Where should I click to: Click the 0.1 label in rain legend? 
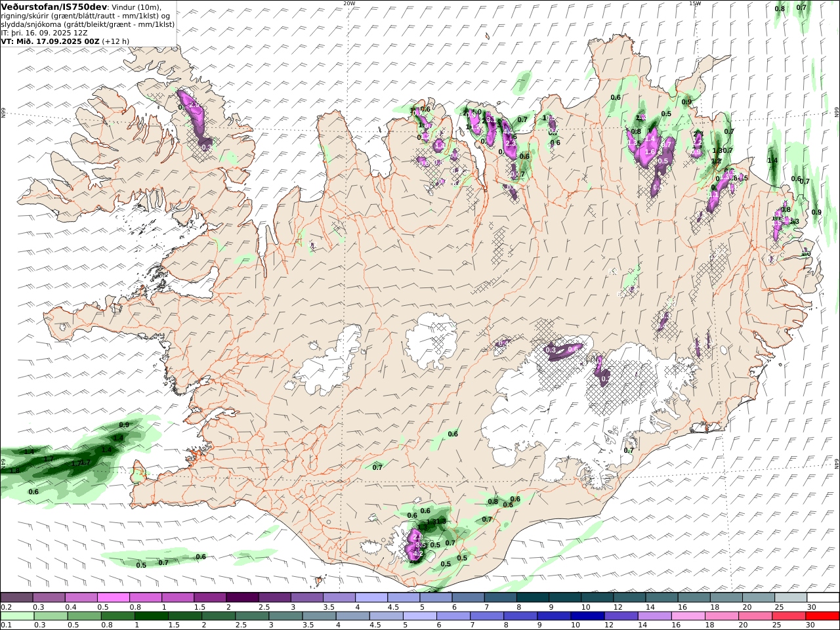click(x=6, y=625)
